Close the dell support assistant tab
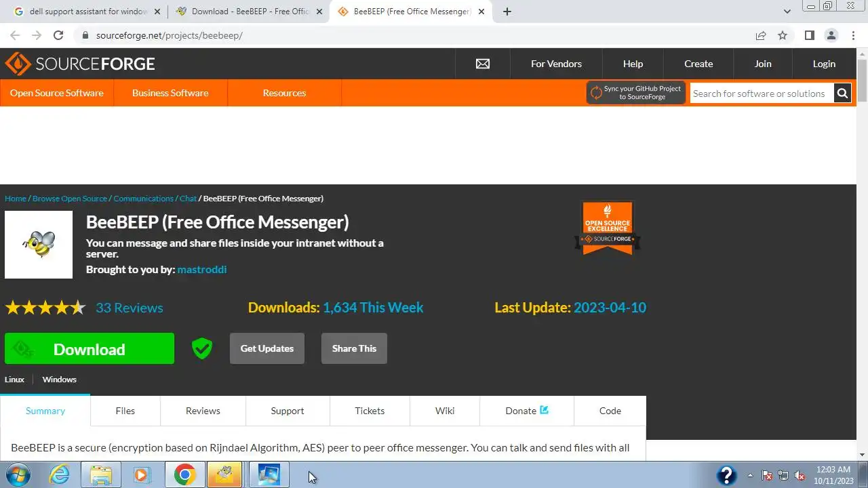Viewport: 868px width, 488px height. pyautogui.click(x=157, y=12)
